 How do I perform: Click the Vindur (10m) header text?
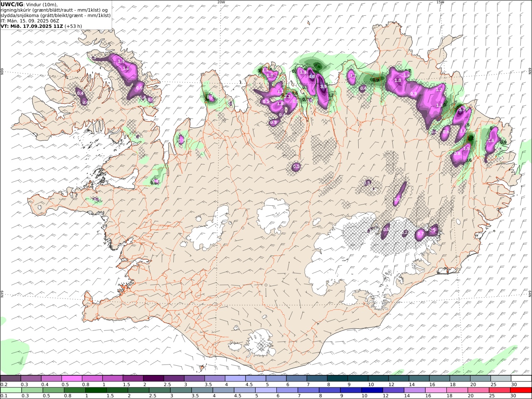pyautogui.click(x=42, y=4)
